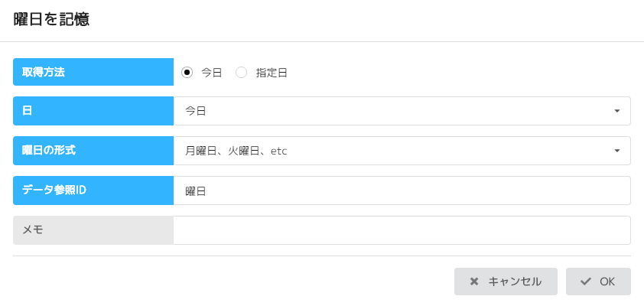644x306 pixels.
Task: Click the X icon on キャンセル
Action: pos(474,282)
